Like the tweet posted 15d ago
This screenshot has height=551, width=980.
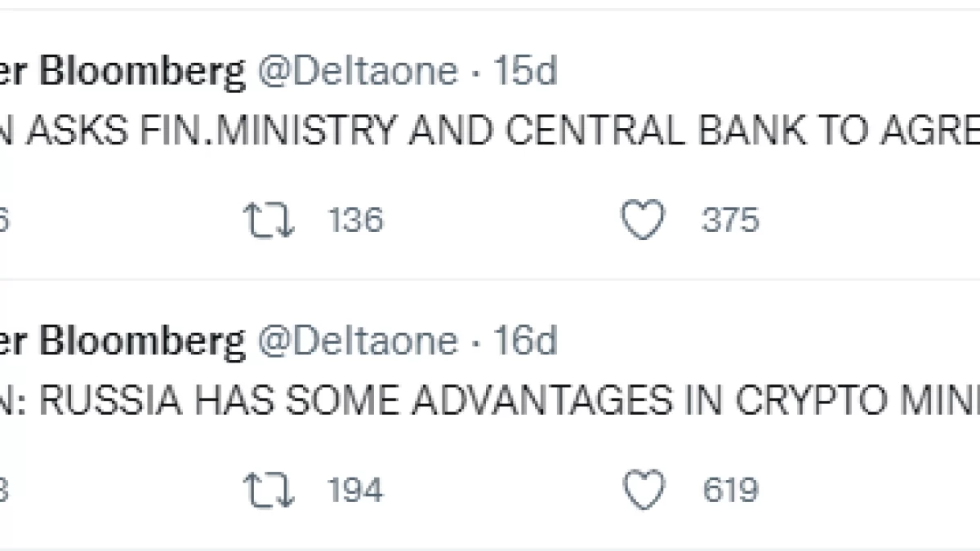643,220
